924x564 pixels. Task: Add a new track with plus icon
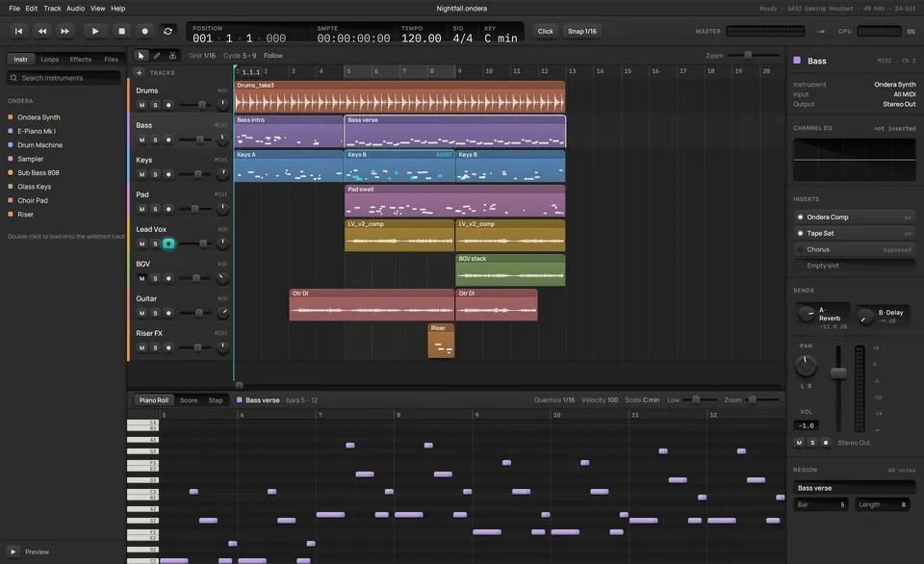click(x=139, y=72)
